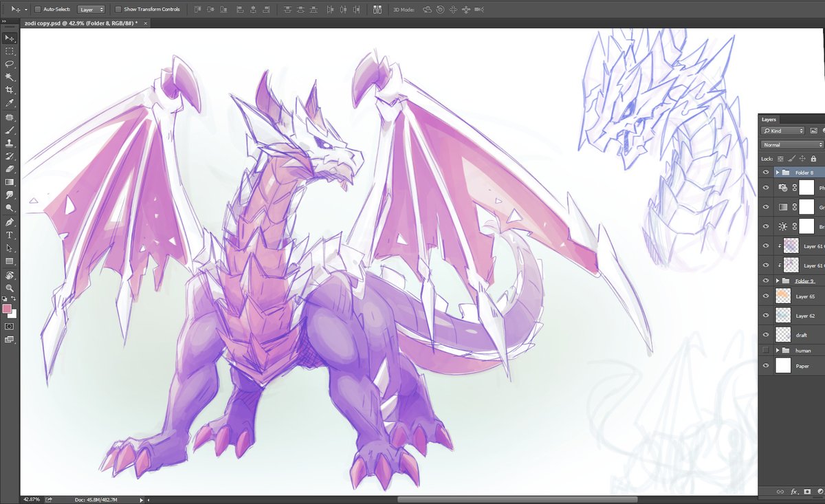
Task: Select the Rectangular Marquee tool
Action: pos(10,52)
